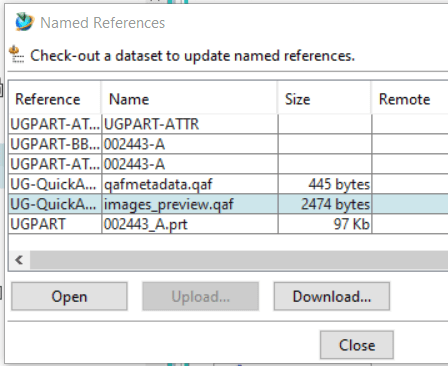Click the 97 Kb size cell

(325, 224)
